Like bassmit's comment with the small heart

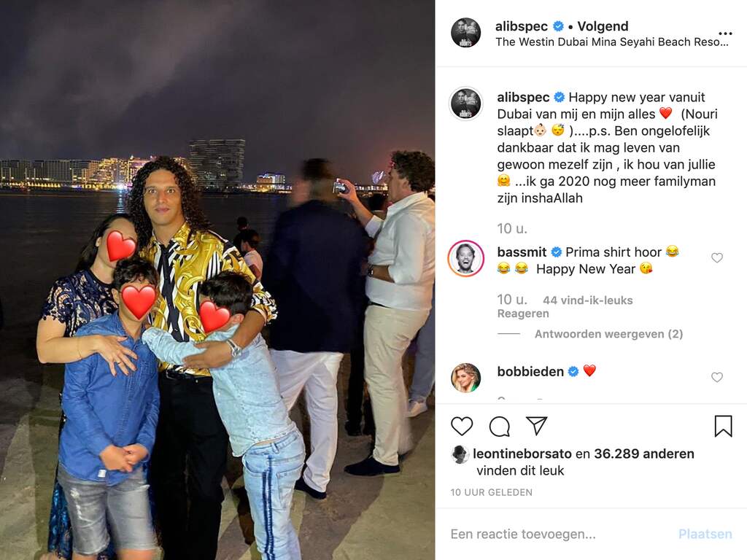717,257
